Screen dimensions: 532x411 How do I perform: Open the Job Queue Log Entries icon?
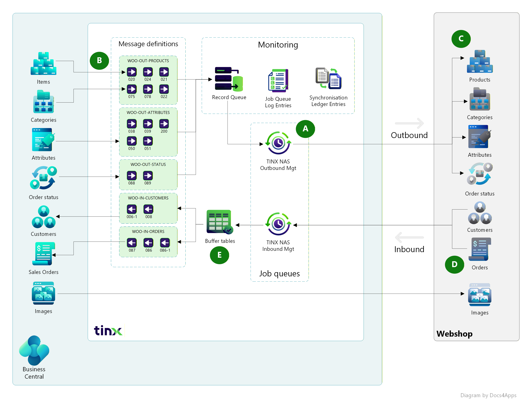[278, 81]
